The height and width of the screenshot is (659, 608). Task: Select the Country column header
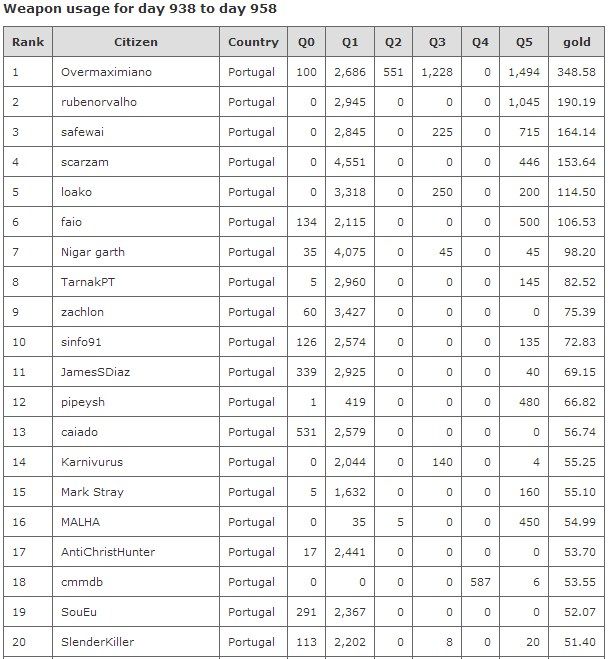253,42
